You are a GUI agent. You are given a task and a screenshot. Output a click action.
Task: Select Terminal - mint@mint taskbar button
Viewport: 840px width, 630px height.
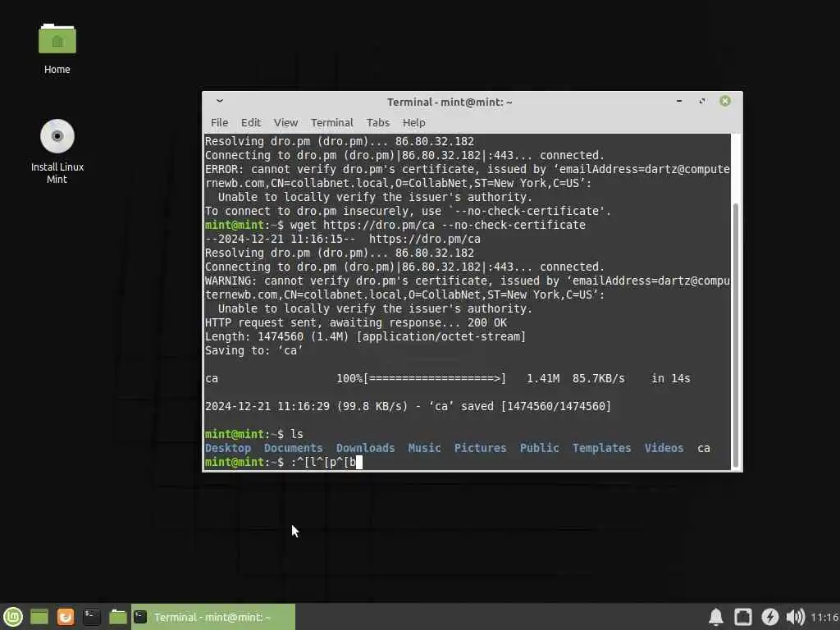coord(213,617)
